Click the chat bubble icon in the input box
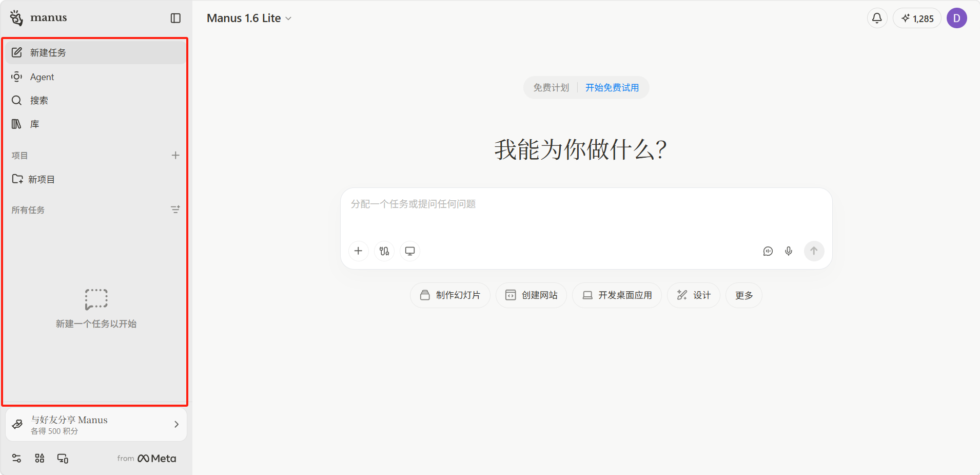Screen dimensions: 980x475 tap(768, 251)
